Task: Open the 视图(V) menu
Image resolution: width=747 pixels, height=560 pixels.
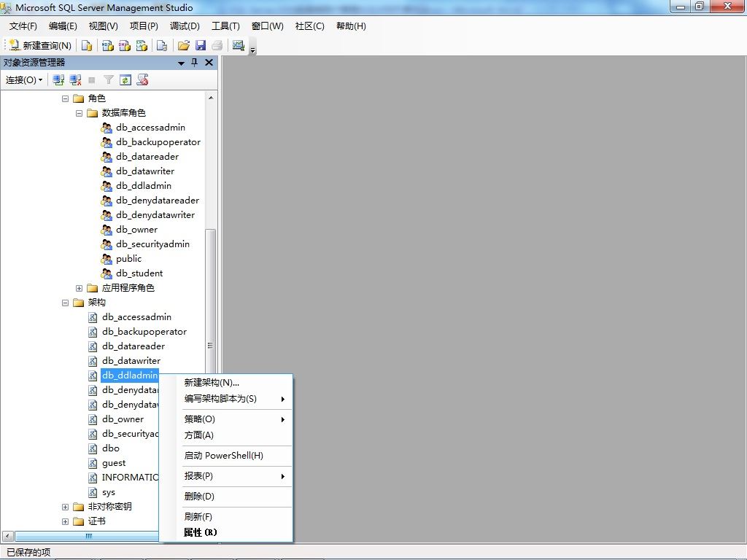Action: [103, 26]
